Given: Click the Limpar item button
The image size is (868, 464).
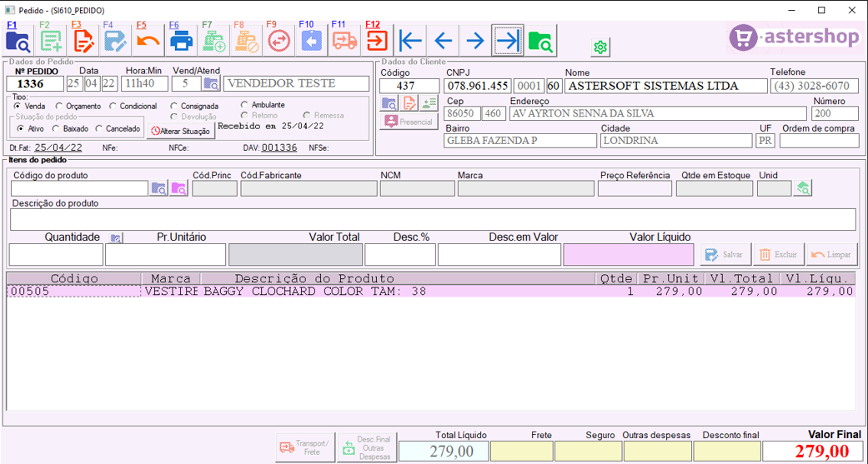Looking at the screenshot, I should coord(832,254).
